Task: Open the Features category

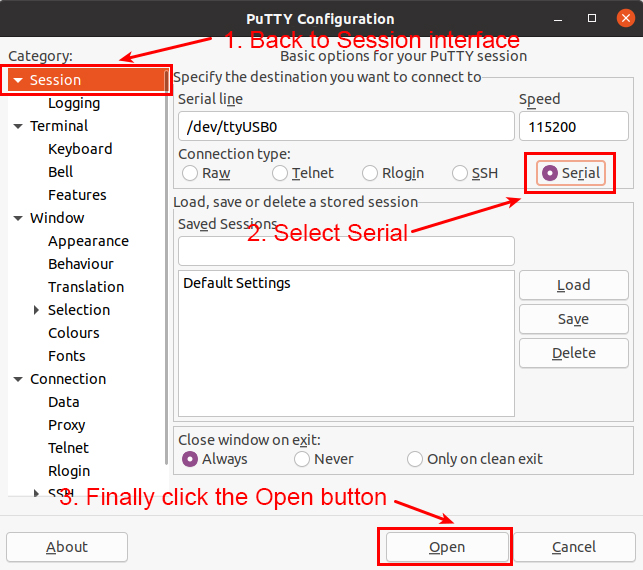Action: (x=77, y=195)
